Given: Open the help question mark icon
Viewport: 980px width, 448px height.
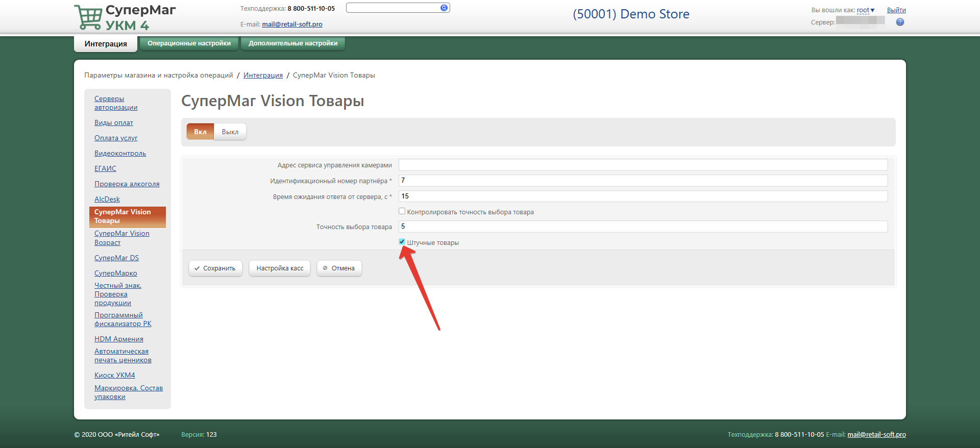Looking at the screenshot, I should click(900, 22).
